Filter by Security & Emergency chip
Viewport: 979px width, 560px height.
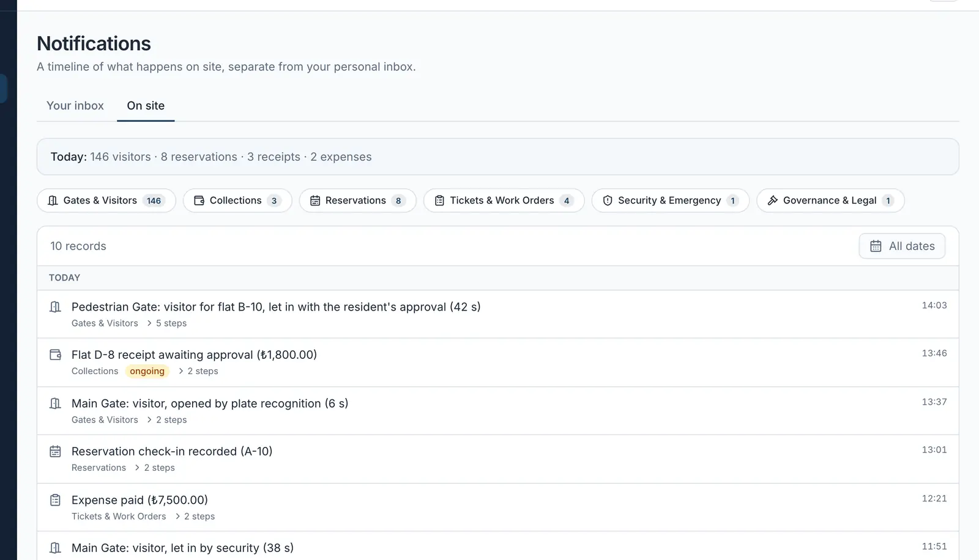point(671,201)
